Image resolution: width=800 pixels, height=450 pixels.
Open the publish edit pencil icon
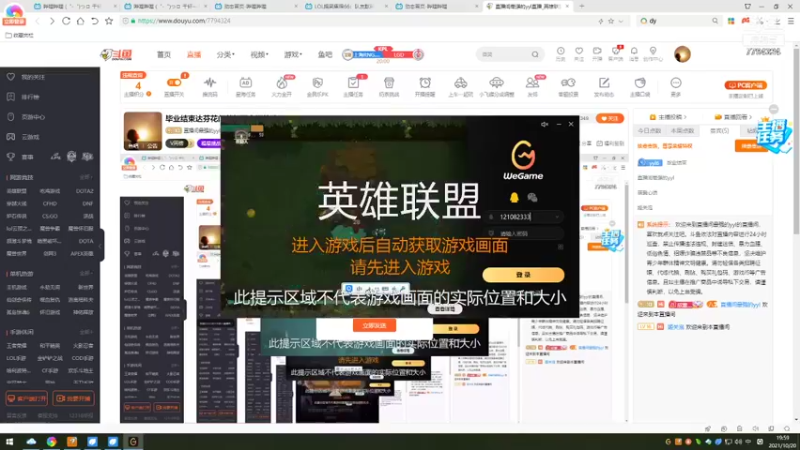pos(604,85)
